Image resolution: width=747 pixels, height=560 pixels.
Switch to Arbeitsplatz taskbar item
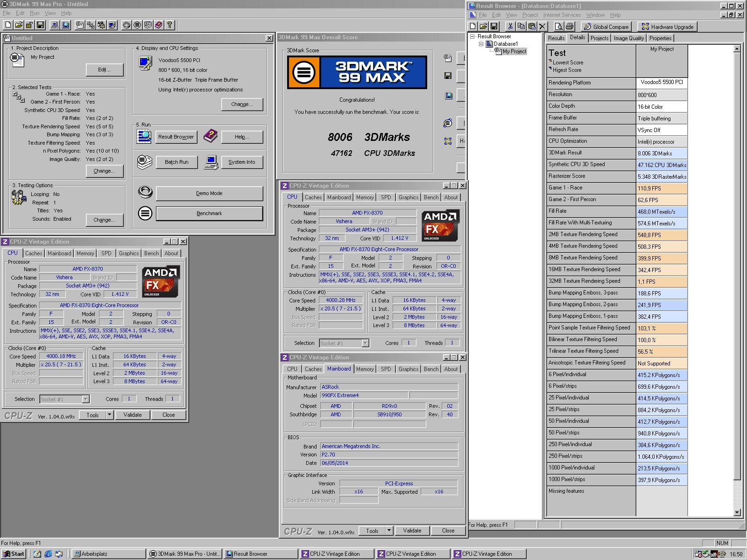[x=108, y=554]
